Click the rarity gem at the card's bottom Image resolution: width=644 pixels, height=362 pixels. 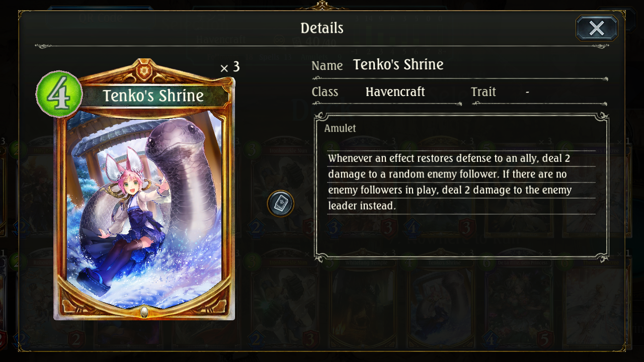[x=144, y=312]
